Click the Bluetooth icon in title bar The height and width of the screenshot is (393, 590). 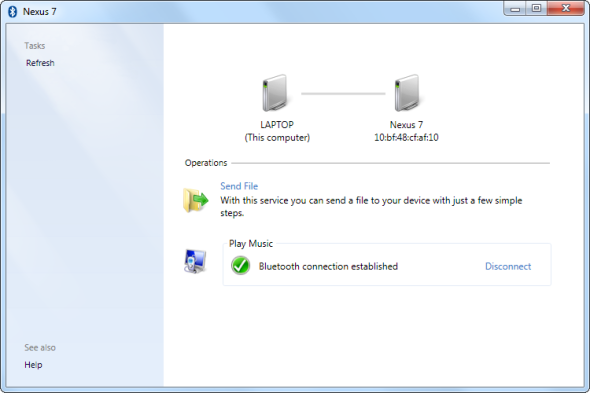click(13, 12)
